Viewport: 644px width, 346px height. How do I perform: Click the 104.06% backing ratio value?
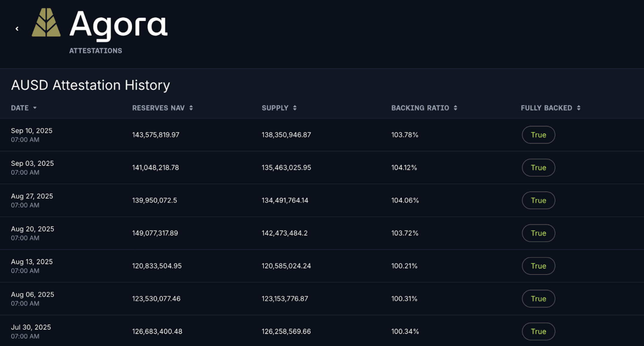405,201
